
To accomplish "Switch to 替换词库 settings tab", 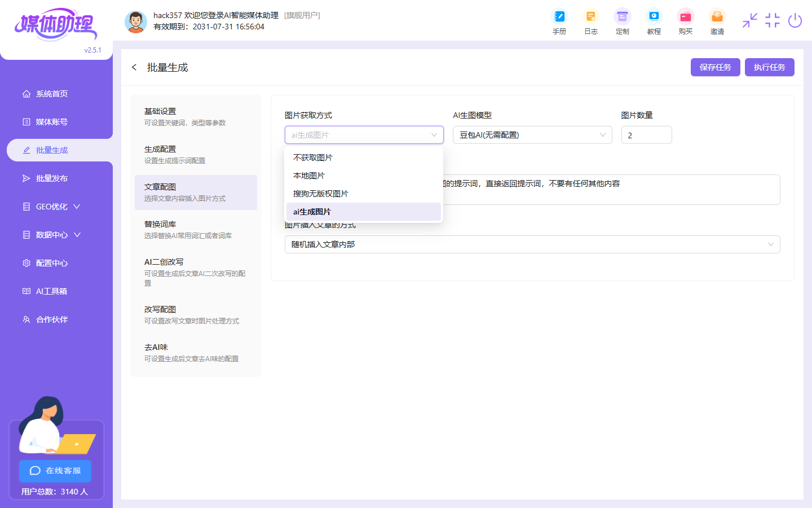I will [196, 230].
